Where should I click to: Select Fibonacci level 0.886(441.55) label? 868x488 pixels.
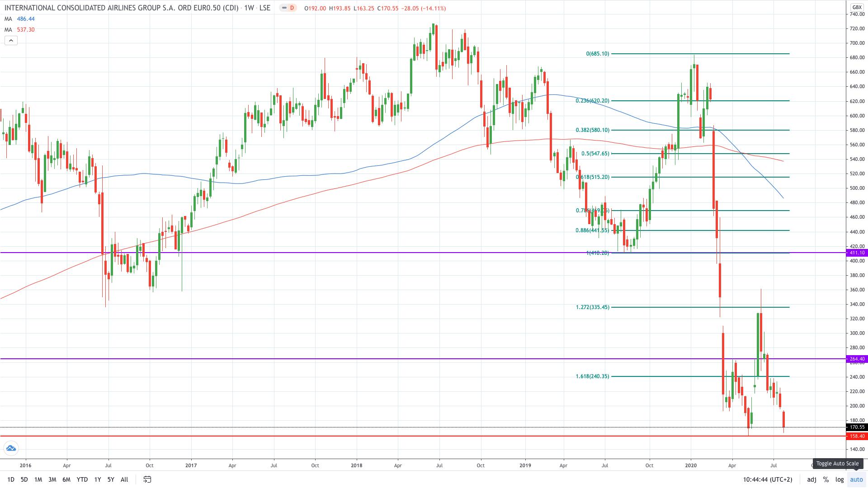point(592,230)
